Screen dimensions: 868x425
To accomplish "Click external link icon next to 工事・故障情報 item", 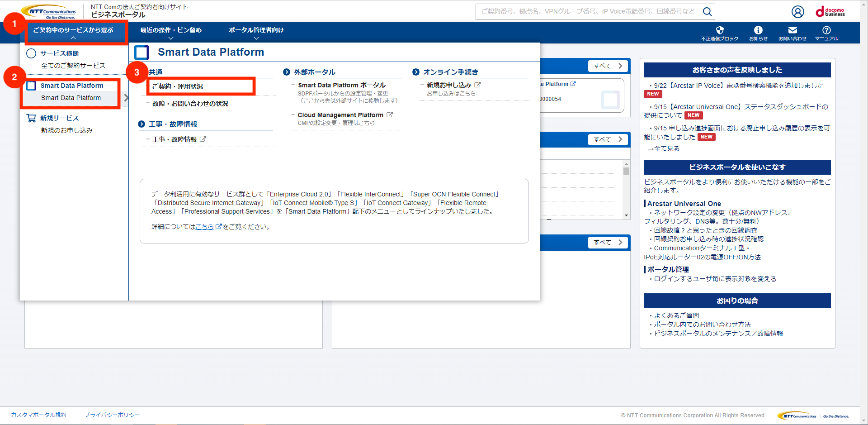I will point(203,139).
